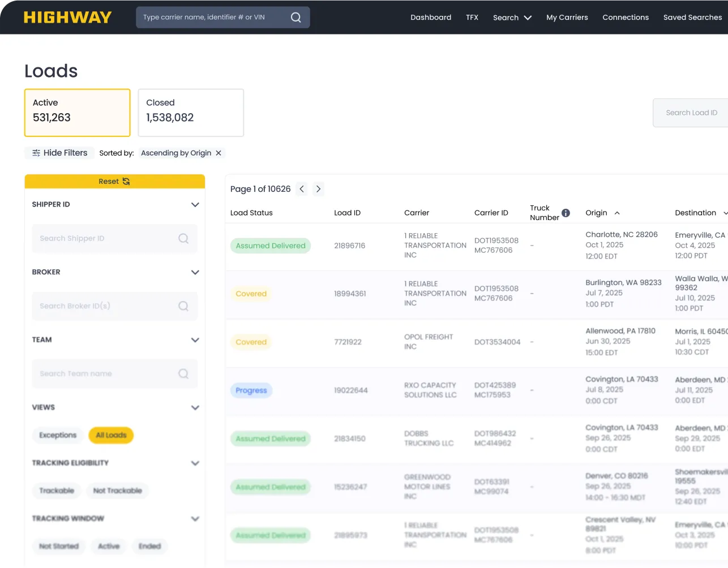Open the TFX nav item

[x=472, y=18]
